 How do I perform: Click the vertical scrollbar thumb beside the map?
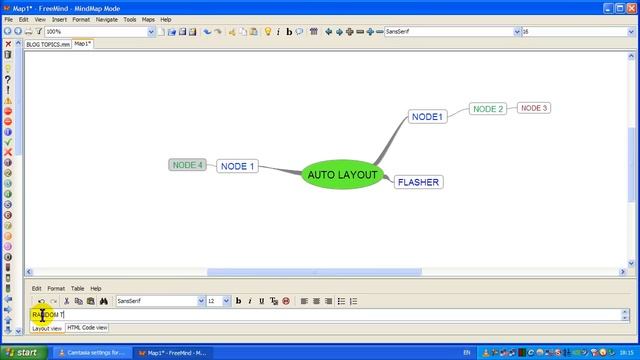point(631,164)
